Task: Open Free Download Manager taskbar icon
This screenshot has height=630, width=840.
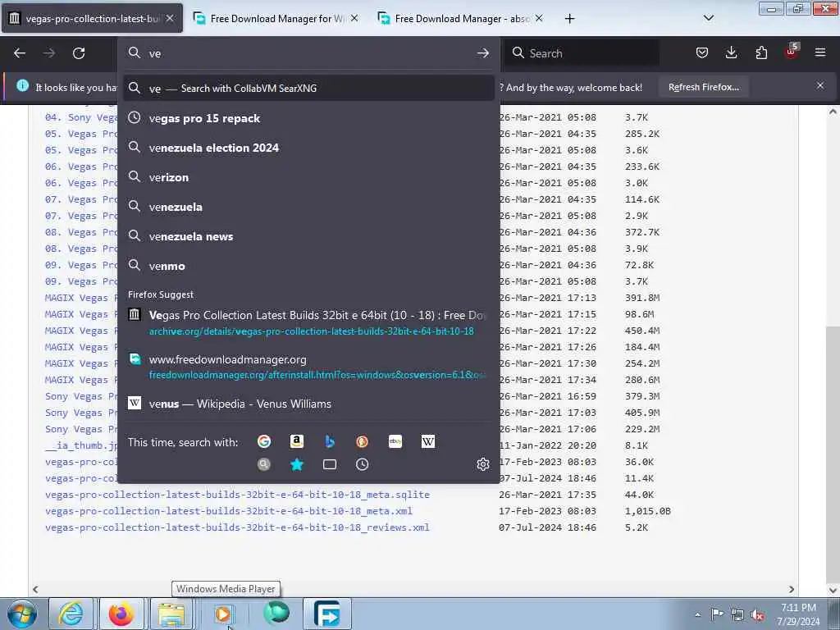Action: pos(327,614)
